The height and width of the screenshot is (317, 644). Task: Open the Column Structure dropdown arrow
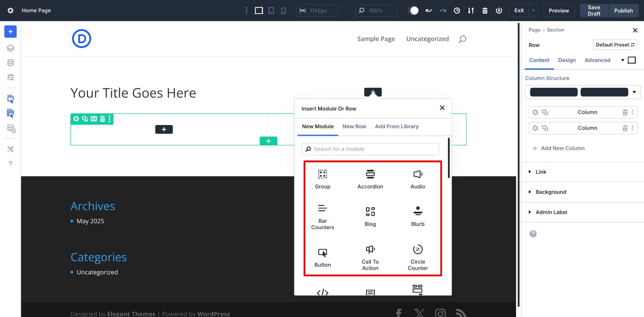click(634, 92)
